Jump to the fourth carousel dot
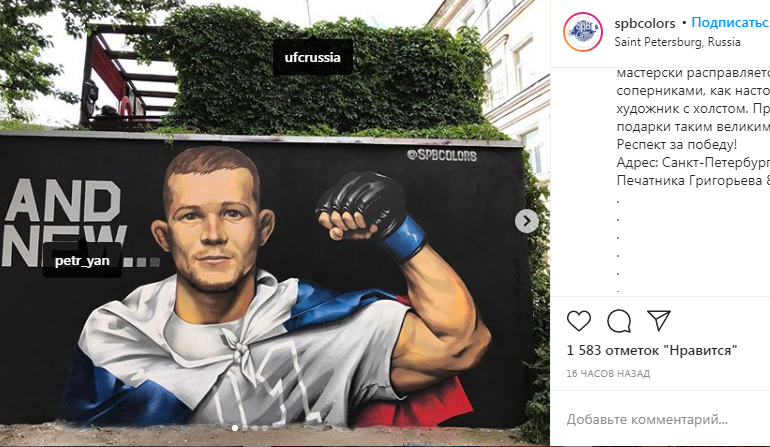This screenshot has width=770, height=447. [x=265, y=428]
